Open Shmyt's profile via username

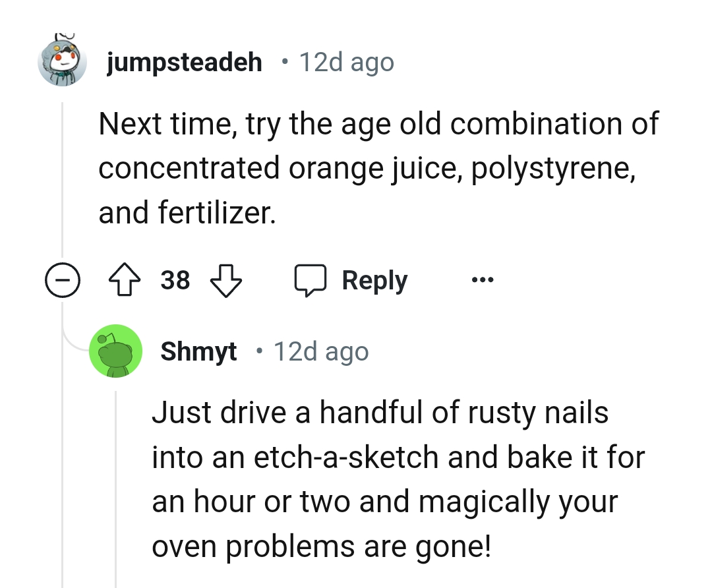(198, 351)
